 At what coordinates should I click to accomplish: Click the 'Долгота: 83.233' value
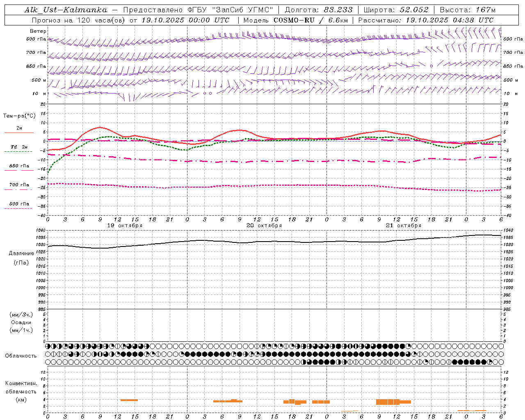tap(318, 10)
